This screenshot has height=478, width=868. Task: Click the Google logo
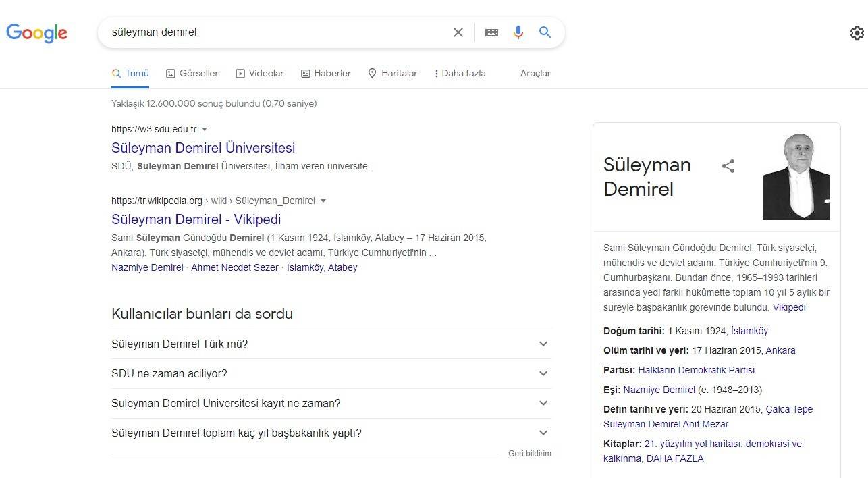pyautogui.click(x=37, y=32)
